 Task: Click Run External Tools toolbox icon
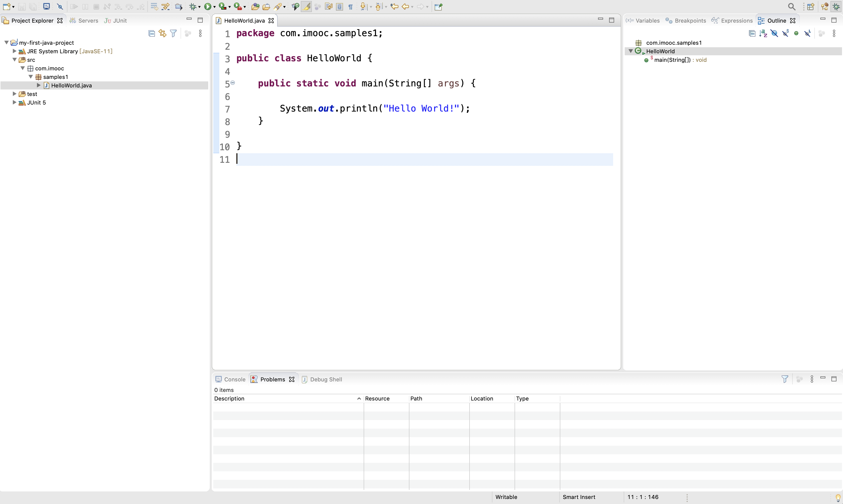click(x=238, y=7)
